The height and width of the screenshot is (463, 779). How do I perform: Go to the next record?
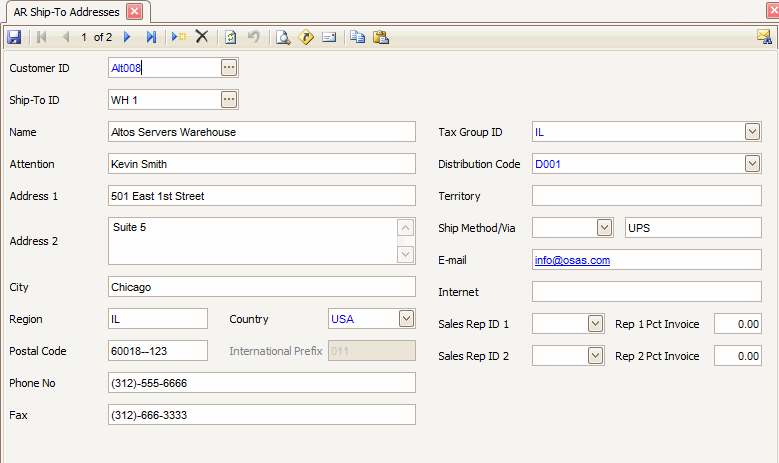coord(127,37)
